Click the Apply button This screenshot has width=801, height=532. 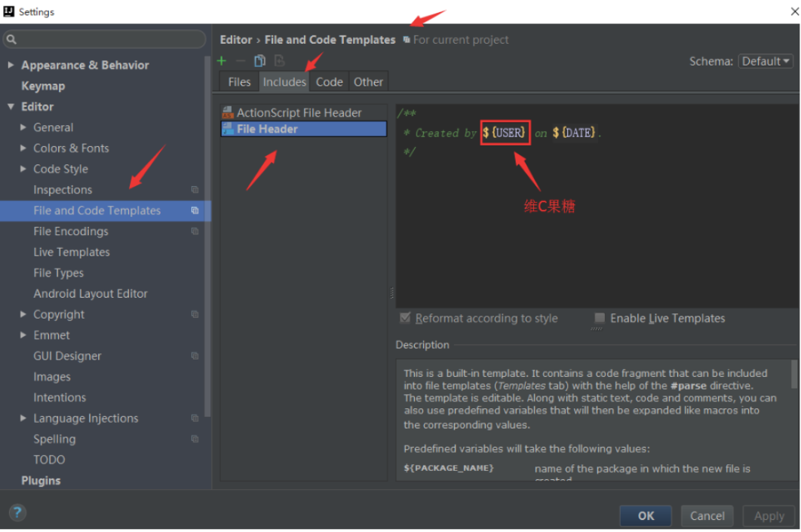point(769,515)
